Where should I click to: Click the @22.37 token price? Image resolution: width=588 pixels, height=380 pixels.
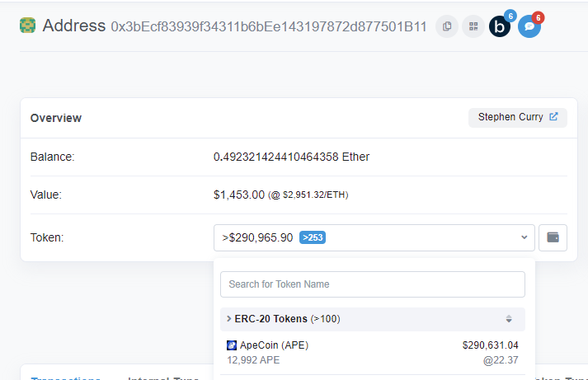pyautogui.click(x=501, y=360)
